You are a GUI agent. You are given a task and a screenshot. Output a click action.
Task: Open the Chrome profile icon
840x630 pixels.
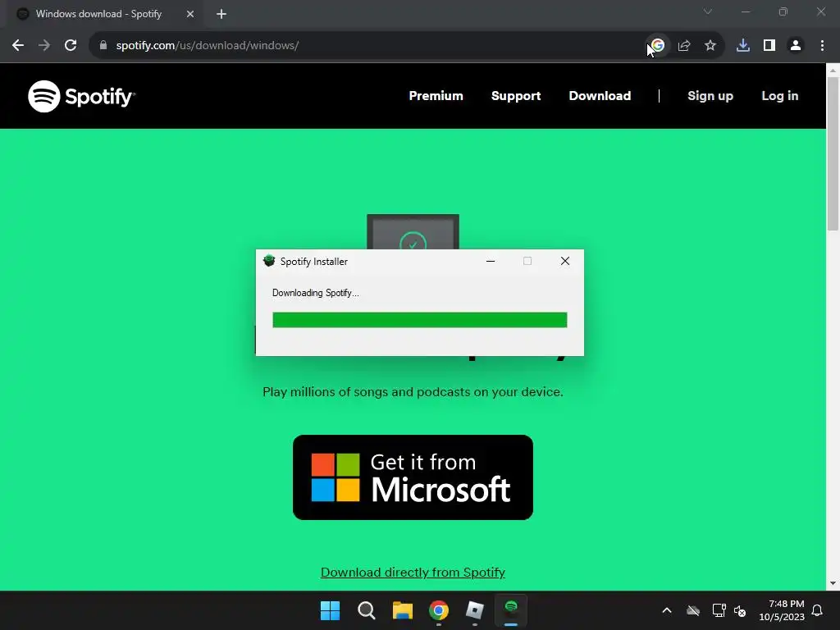(x=796, y=46)
